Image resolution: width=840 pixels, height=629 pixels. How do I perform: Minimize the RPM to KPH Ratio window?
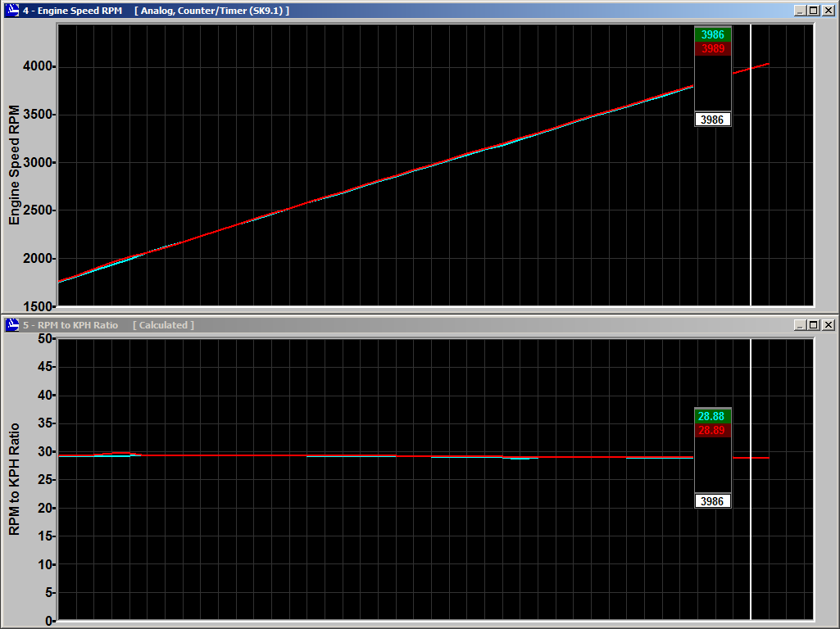(x=800, y=325)
